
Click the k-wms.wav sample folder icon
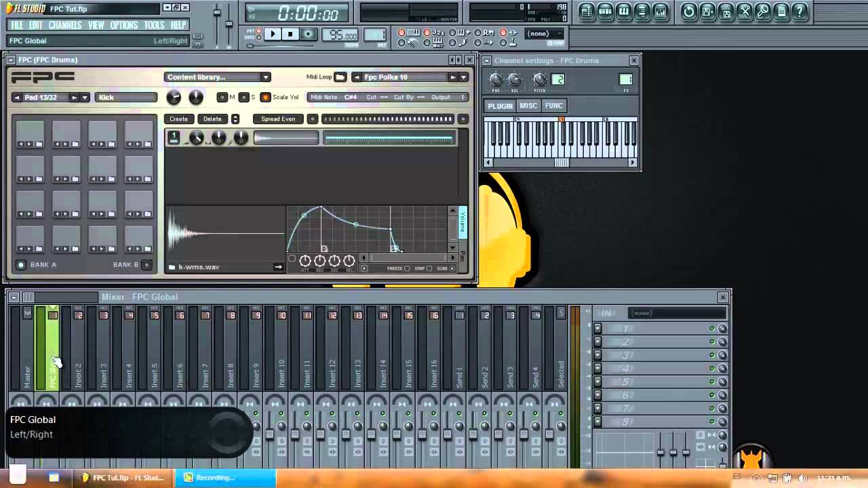(172, 267)
